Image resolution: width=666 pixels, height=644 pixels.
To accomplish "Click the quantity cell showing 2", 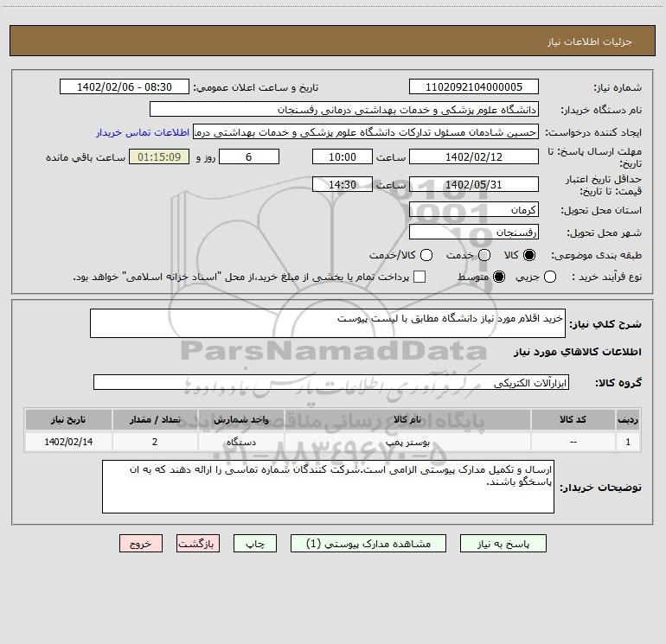I will coord(155,442).
